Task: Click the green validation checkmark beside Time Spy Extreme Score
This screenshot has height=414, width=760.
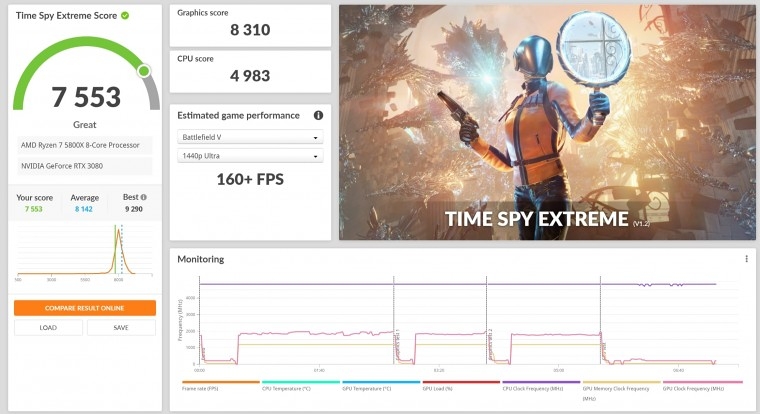Action: 125,16
